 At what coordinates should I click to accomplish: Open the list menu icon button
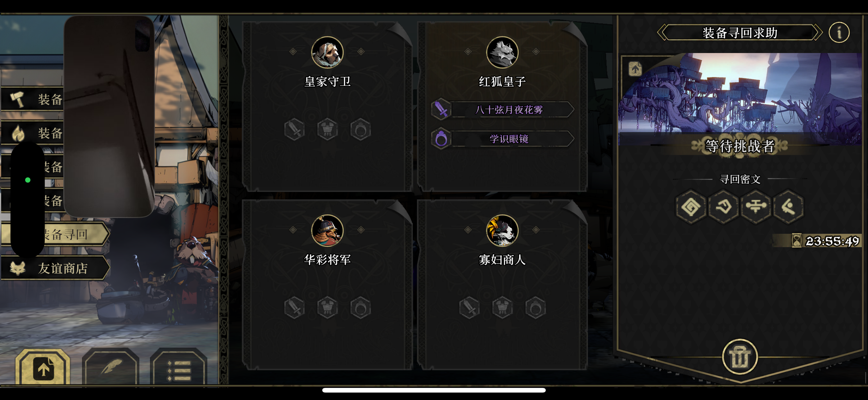tap(179, 368)
